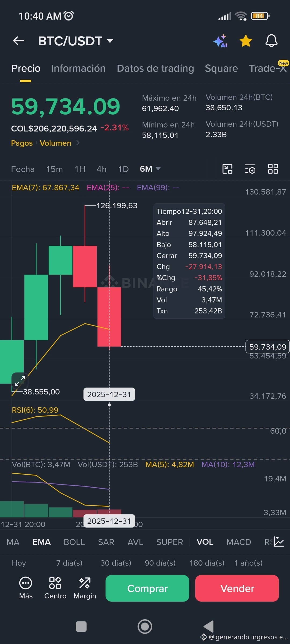Select the 15m chart interval
Screen dimensions: 290x644
(x=54, y=169)
